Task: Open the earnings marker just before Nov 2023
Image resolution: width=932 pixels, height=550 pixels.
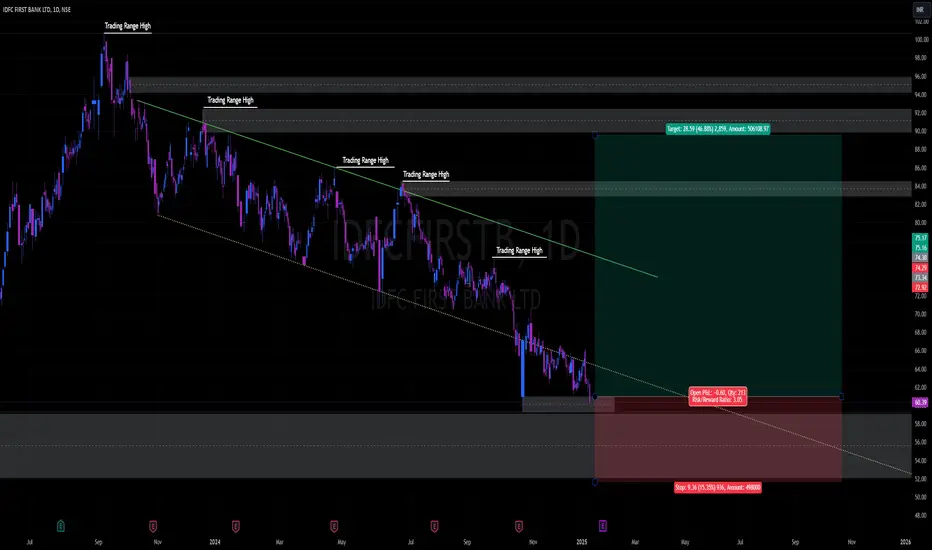Action: [153, 526]
